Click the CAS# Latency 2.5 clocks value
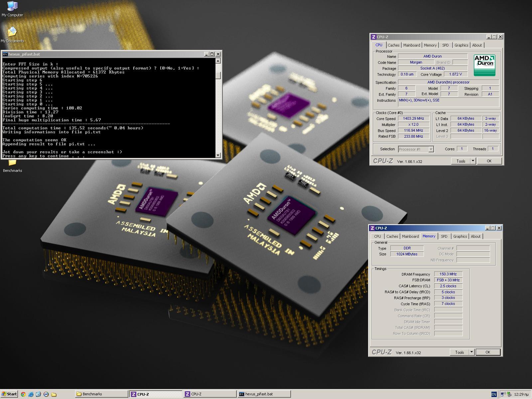 pyautogui.click(x=448, y=286)
